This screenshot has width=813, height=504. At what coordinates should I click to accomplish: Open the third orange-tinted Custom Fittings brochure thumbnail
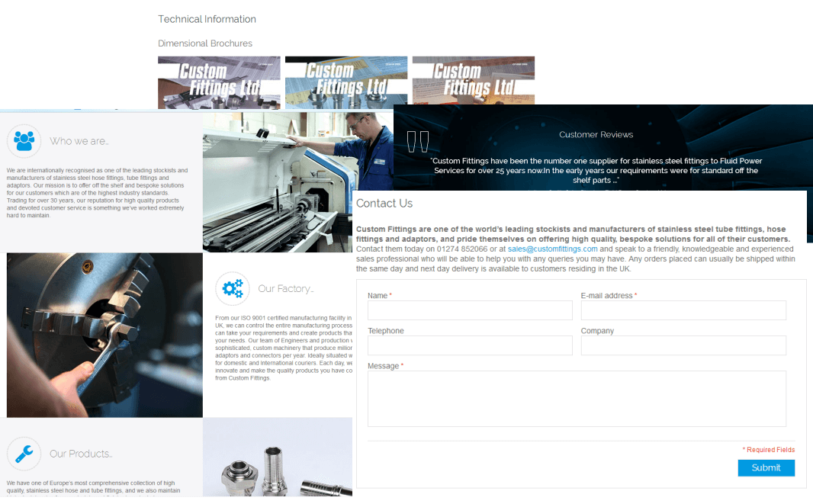coord(473,80)
